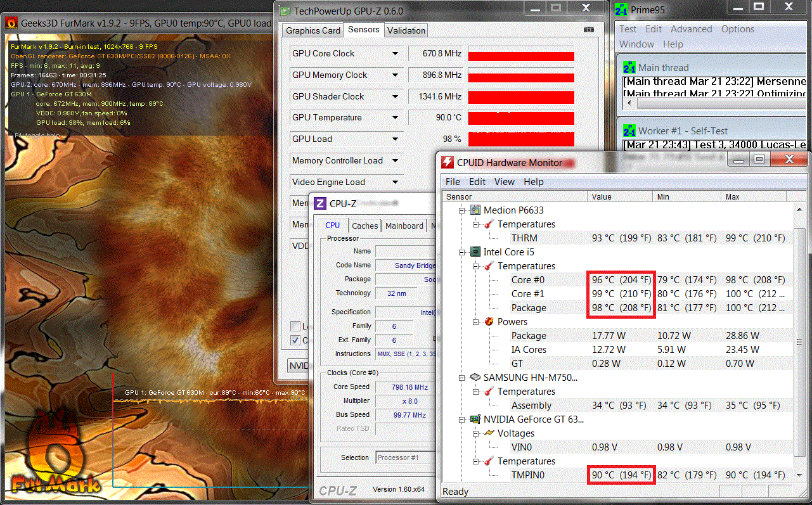Click the Value column header in Hardware Monitor
812x505 pixels.
tap(621, 197)
